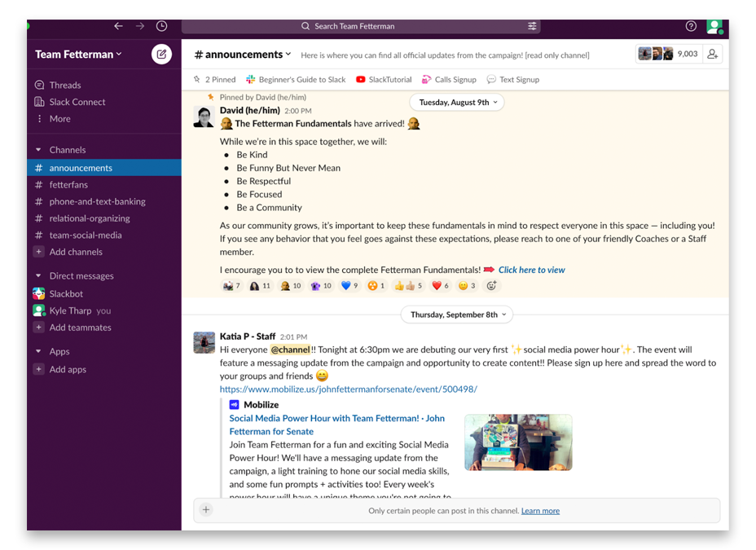Go back in navigation history

click(x=119, y=26)
